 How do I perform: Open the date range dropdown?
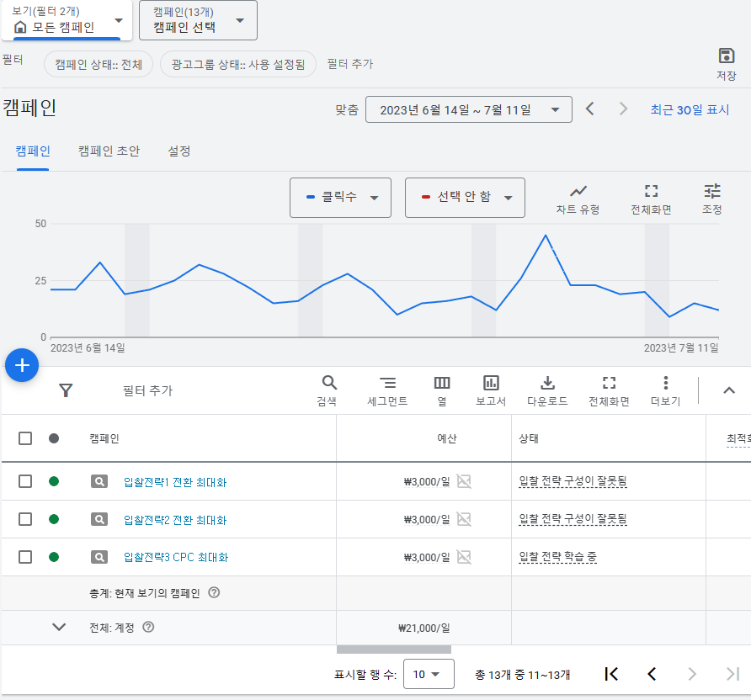pyautogui.click(x=468, y=109)
